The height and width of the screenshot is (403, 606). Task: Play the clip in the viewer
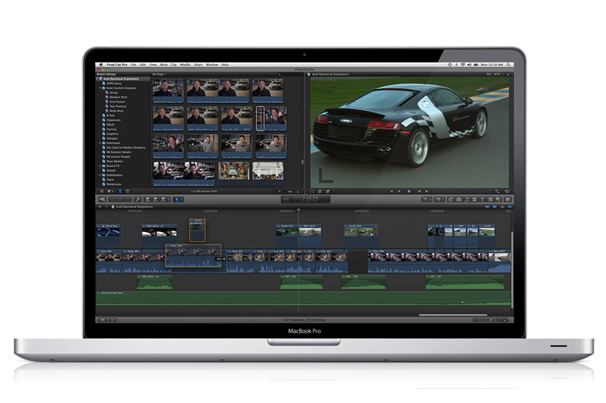pos(409,191)
